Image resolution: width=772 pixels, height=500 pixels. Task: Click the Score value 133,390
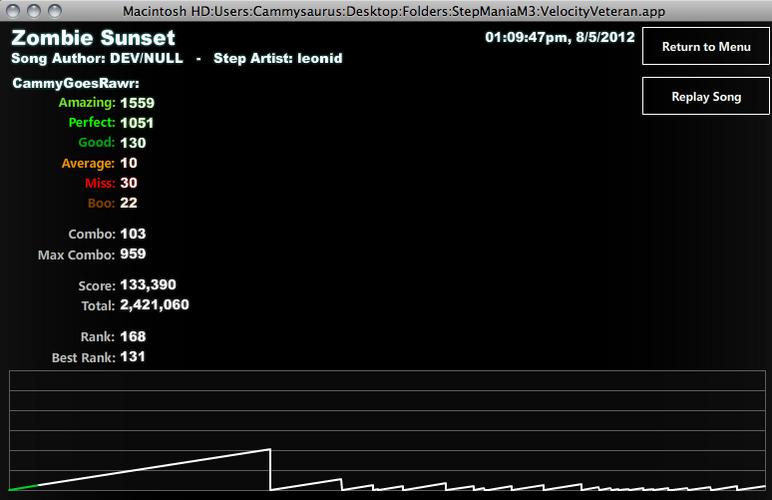click(148, 285)
